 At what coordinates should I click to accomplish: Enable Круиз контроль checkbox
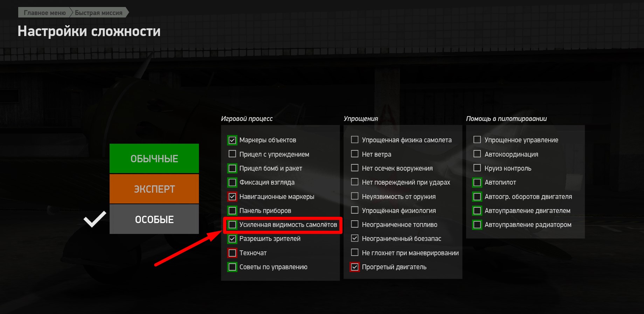pos(477,168)
